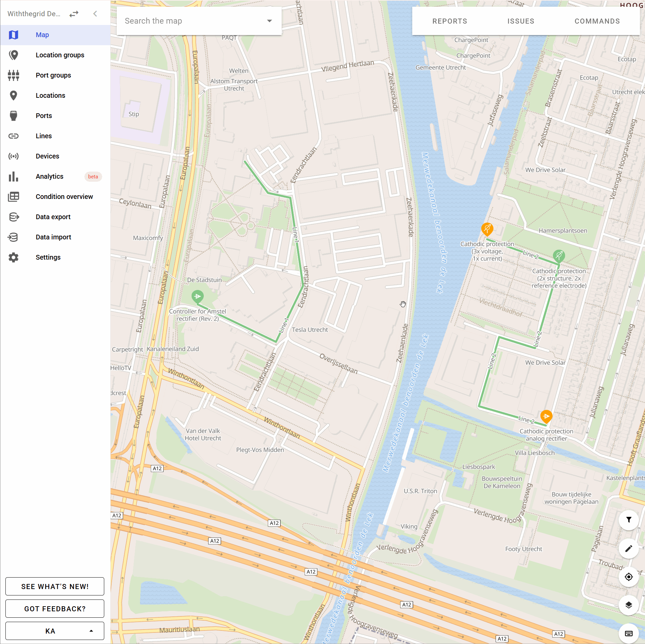Open the Analytics beta page
The image size is (645, 644).
tap(50, 176)
